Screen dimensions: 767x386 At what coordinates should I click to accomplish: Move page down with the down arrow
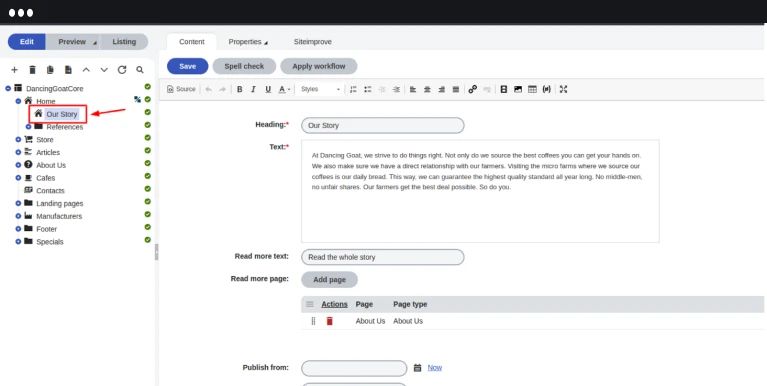104,70
